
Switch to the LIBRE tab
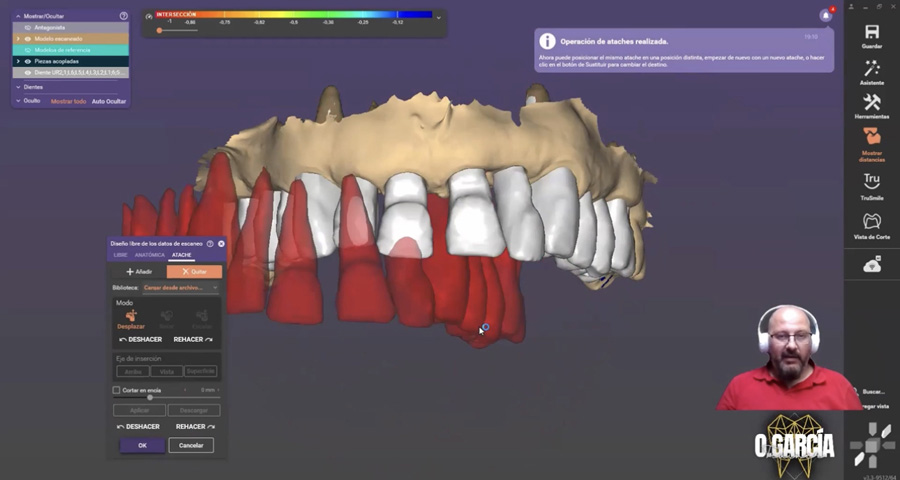(x=121, y=255)
